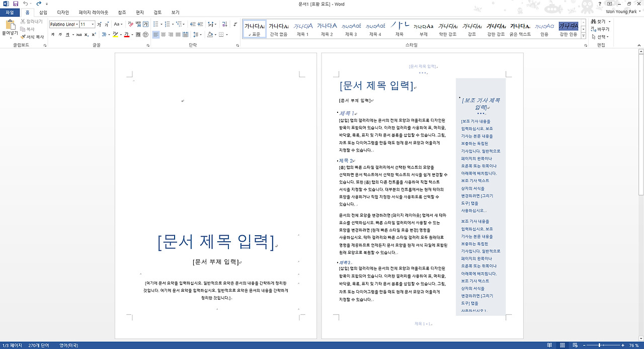Image resolution: width=644 pixels, height=349 pixels.
Task: Click the 270개 단어 word count
Action: coord(39,345)
